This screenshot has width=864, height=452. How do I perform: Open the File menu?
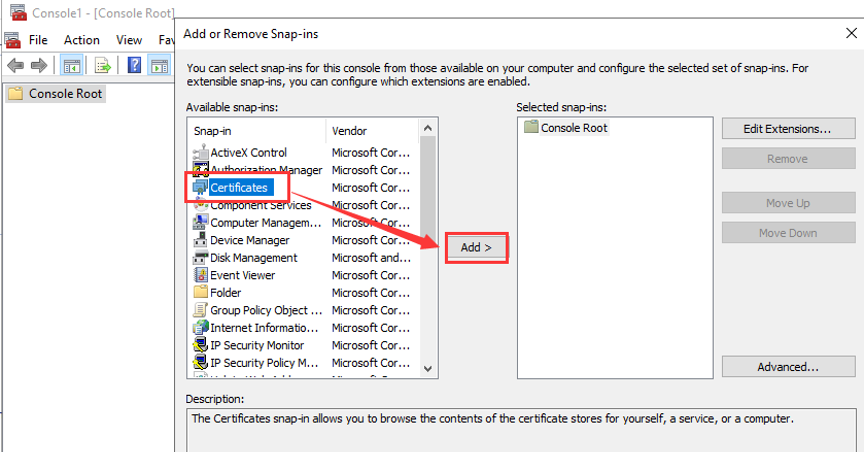[38, 40]
